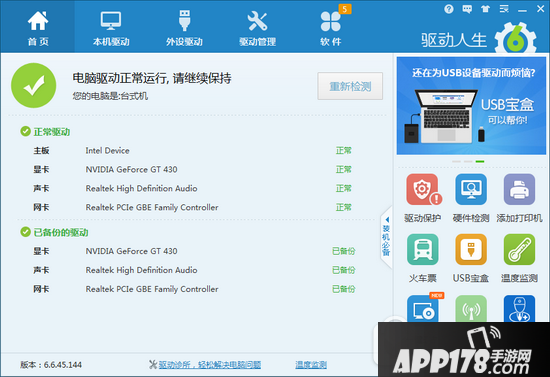Switch to 本机驱动 tab
Screen dimensions: 550x377
coord(111,27)
